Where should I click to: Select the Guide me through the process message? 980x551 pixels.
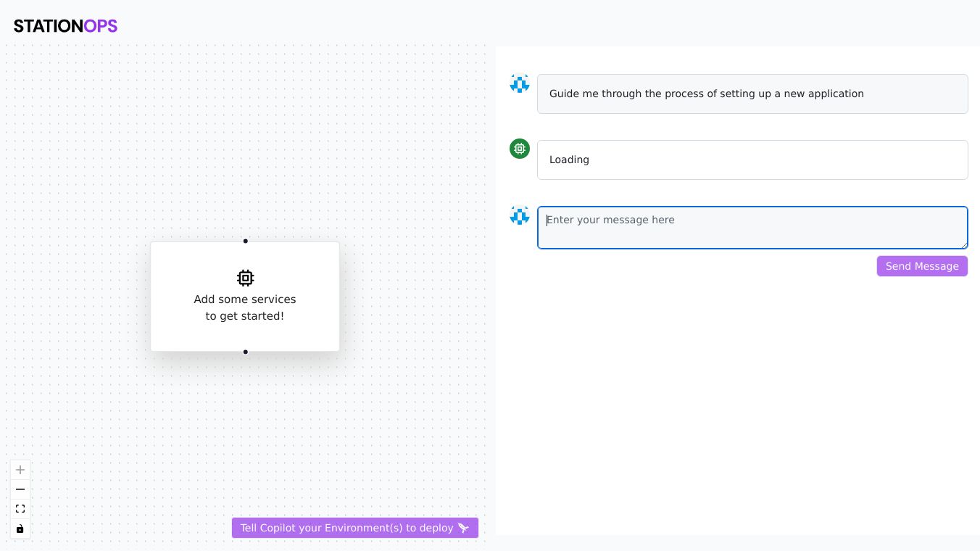706,94
